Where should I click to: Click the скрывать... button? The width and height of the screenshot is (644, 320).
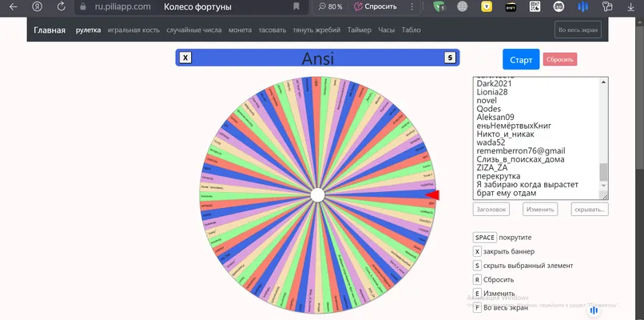[x=590, y=209]
